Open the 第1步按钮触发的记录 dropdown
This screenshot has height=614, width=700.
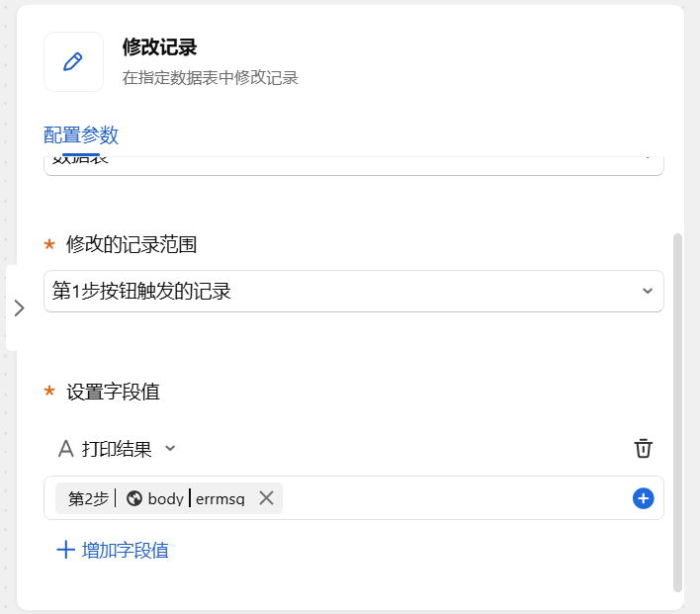coord(336,291)
